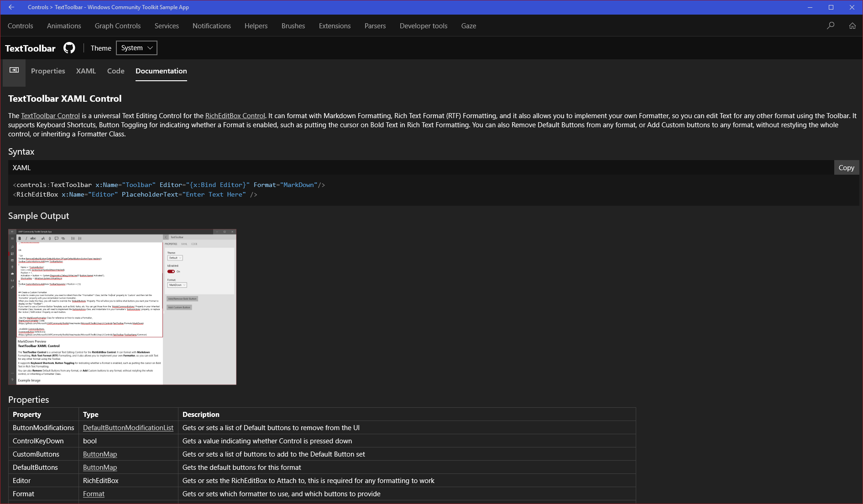Select the Documentation tab
Image resolution: width=863 pixels, height=504 pixels.
tap(161, 71)
